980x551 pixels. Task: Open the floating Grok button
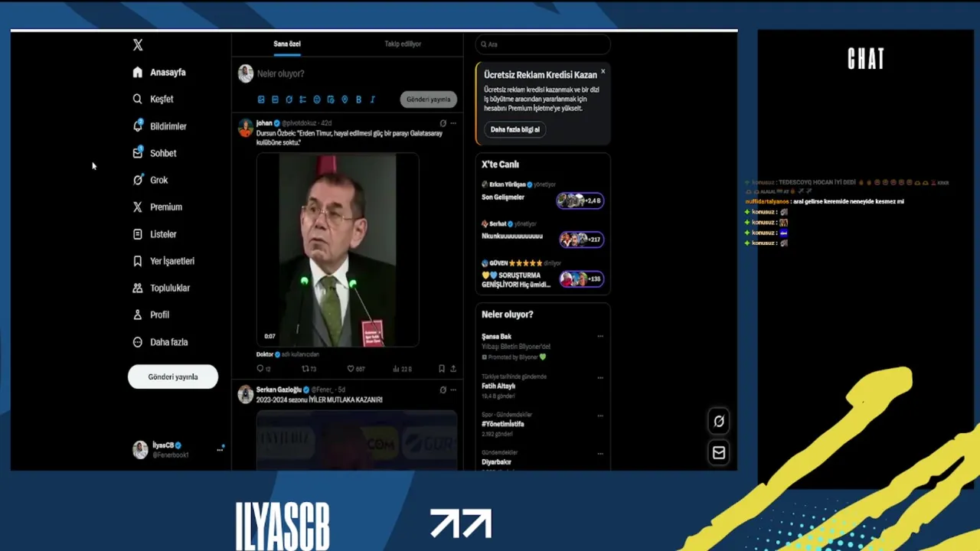(719, 420)
